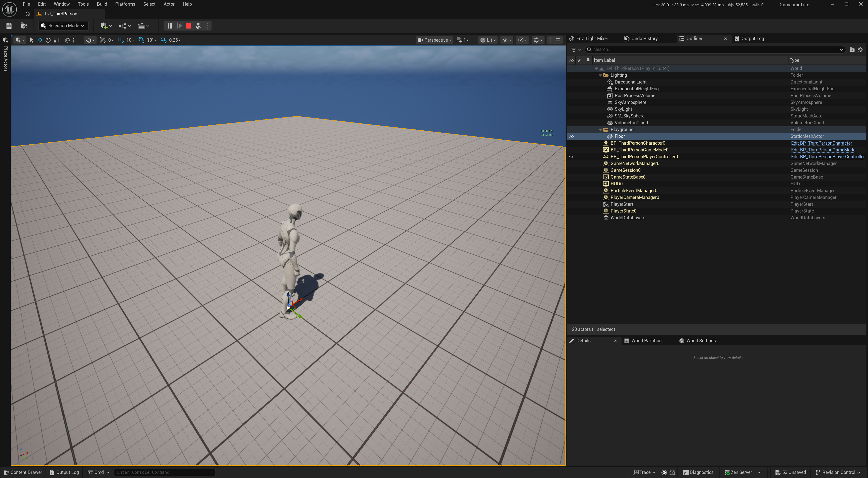
Task: Toggle visibility eye for Floor actor
Action: (571, 136)
